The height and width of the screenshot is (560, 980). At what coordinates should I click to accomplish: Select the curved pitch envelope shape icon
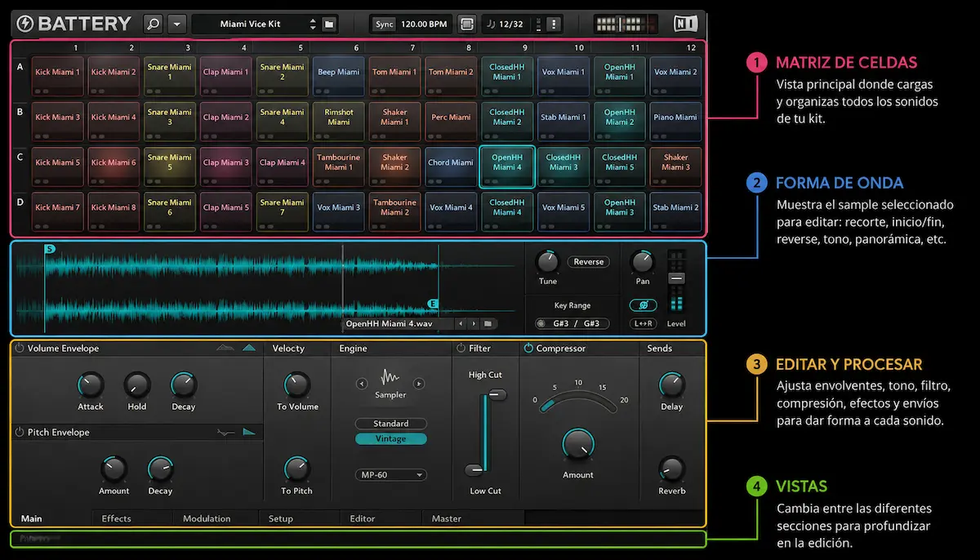pyautogui.click(x=225, y=433)
